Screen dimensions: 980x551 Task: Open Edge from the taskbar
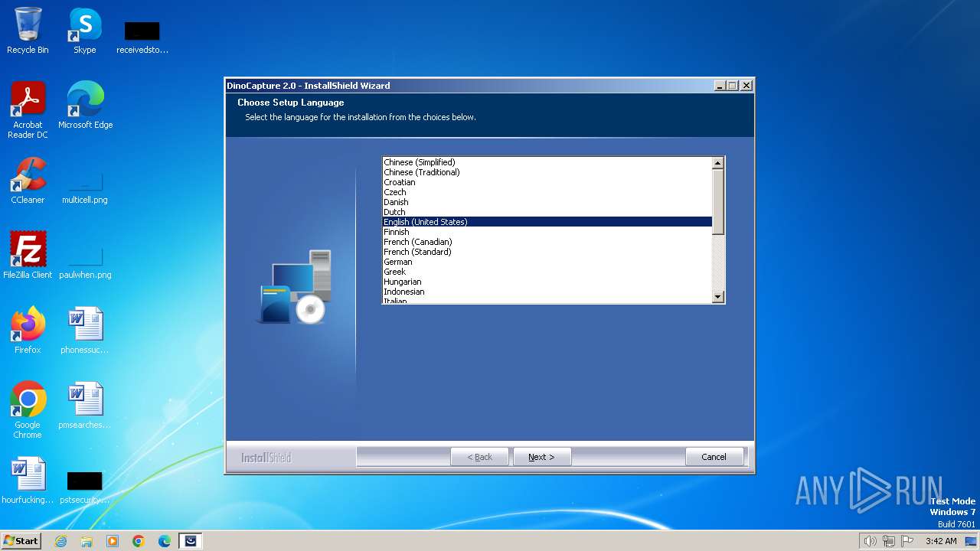point(165,541)
